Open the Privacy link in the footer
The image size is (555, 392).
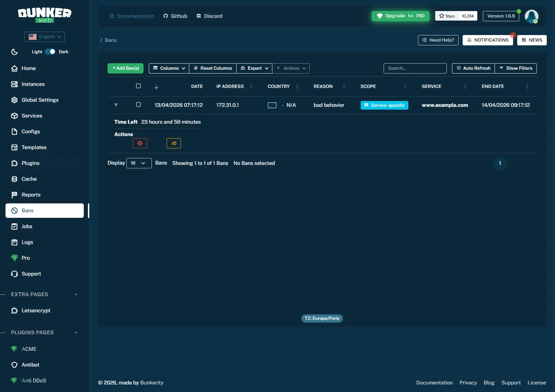pos(468,382)
